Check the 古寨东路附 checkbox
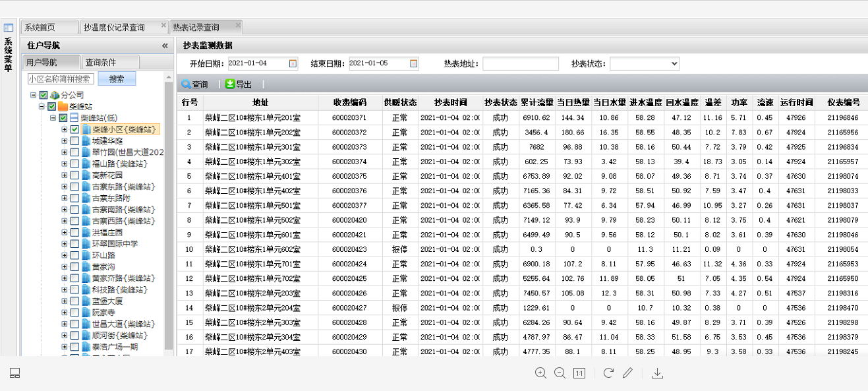This screenshot has width=868, height=391. [75, 198]
